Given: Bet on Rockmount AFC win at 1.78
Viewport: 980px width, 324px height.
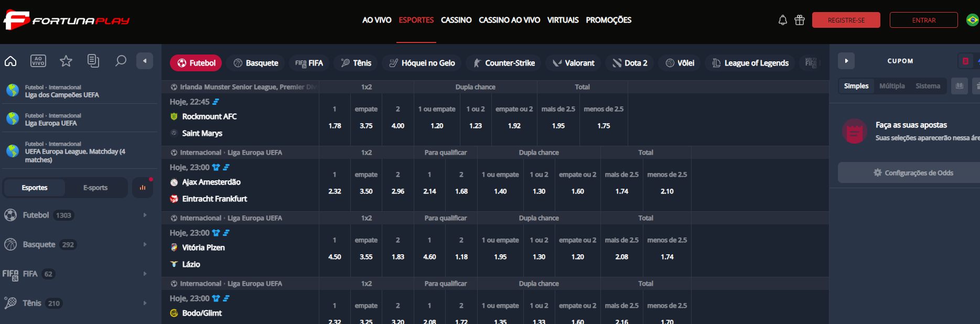Looking at the screenshot, I should [x=335, y=126].
